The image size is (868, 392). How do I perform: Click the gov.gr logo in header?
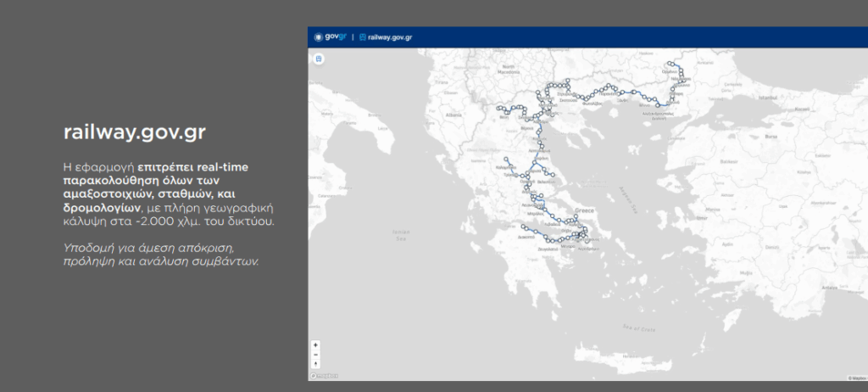tap(330, 37)
